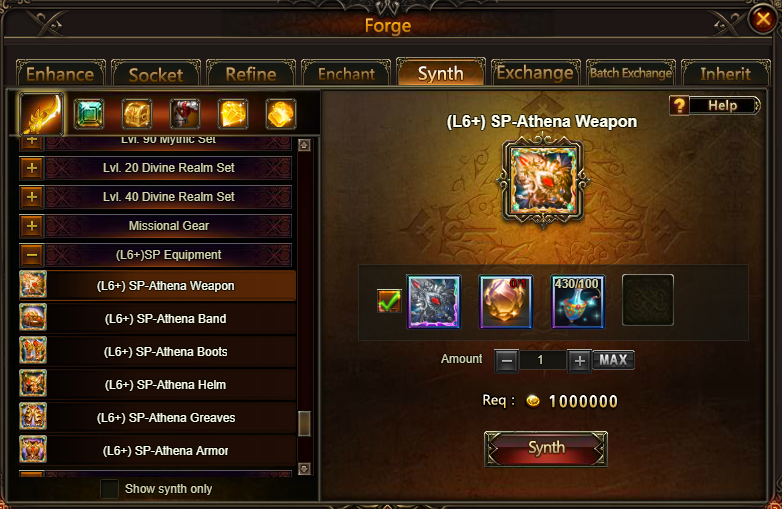The image size is (782, 509).
Task: Open the Batch Exchange tab
Action: click(631, 73)
